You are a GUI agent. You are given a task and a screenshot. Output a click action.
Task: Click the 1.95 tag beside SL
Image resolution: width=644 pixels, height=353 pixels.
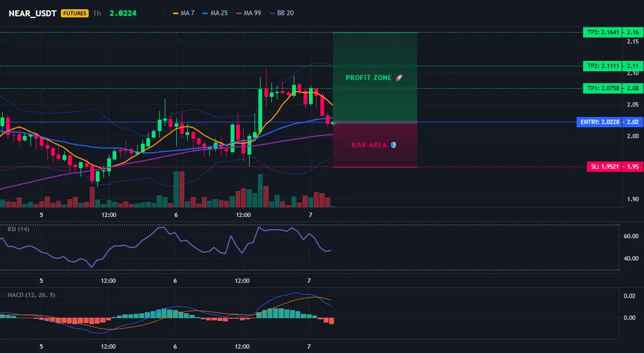pos(633,167)
